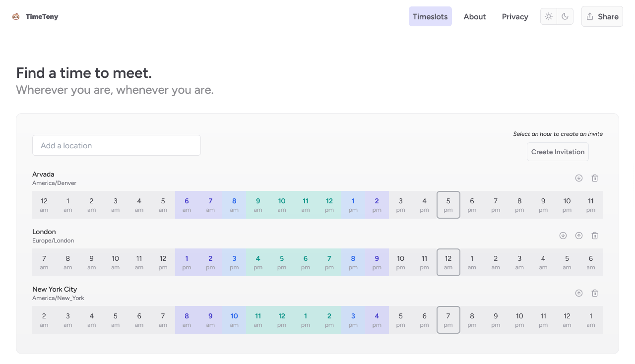Move Arvada down with the down-arrow icon
The width and height of the screenshot is (635, 364).
point(579,178)
